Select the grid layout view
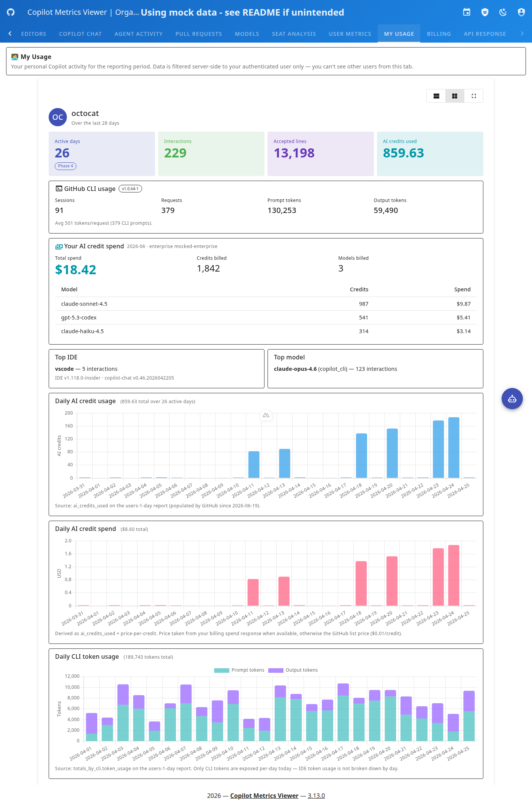This screenshot has width=532, height=804. [x=454, y=96]
